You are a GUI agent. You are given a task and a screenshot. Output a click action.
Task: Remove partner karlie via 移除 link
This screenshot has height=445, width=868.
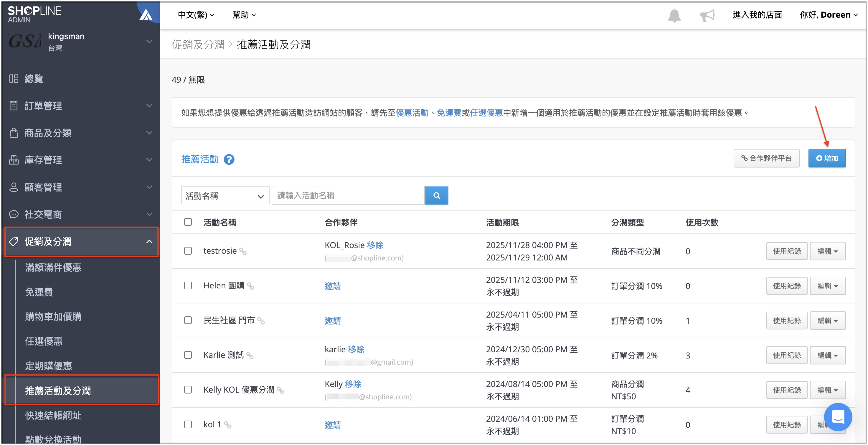(356, 349)
